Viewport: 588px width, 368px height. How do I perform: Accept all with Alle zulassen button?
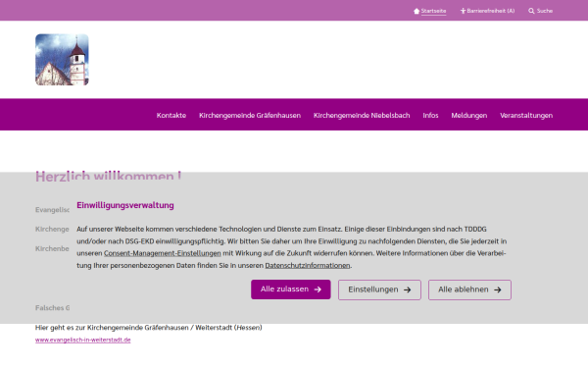tap(291, 289)
